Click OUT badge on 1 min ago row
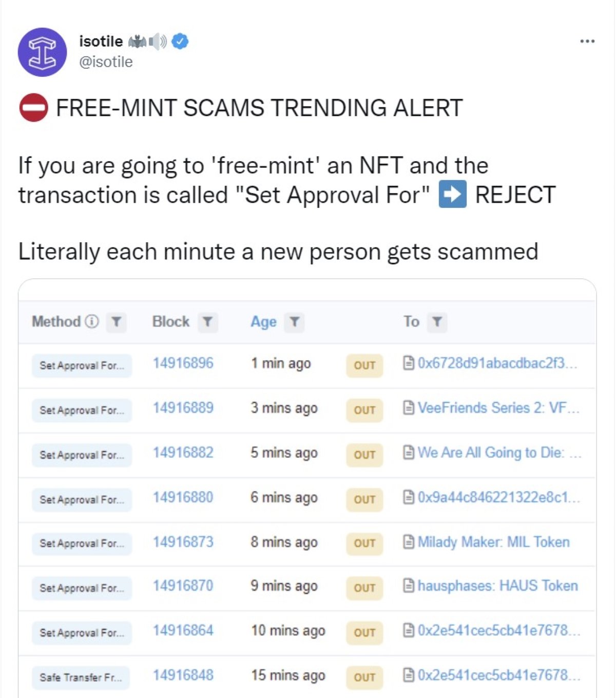The height and width of the screenshot is (698, 616). click(364, 365)
